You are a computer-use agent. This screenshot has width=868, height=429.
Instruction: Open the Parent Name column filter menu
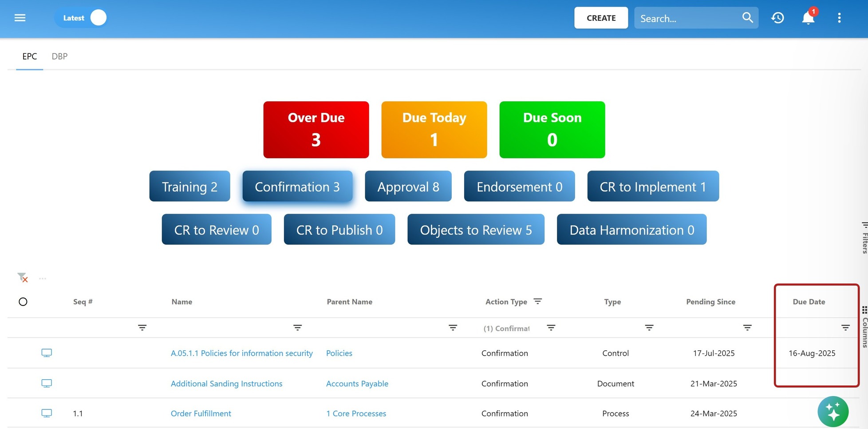453,328
